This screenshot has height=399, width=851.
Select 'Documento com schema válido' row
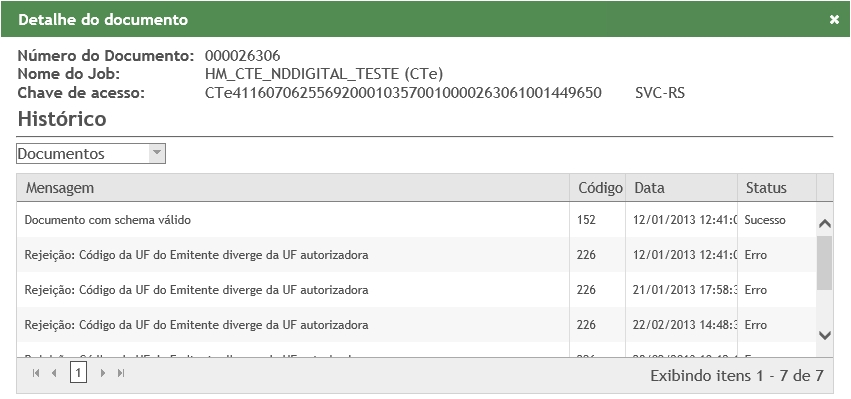click(x=416, y=220)
